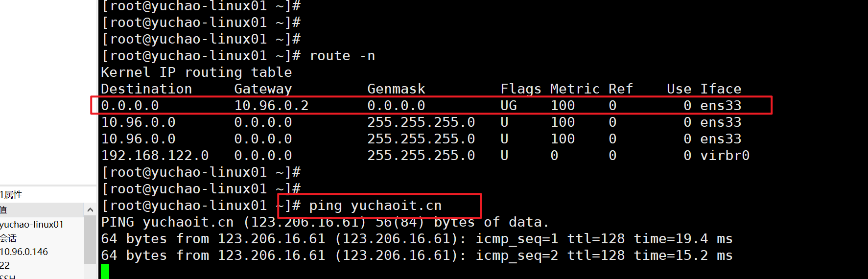Select the yuchao-linux01 property row
Image resolution: width=868 pixels, height=279 pixels.
(32, 225)
